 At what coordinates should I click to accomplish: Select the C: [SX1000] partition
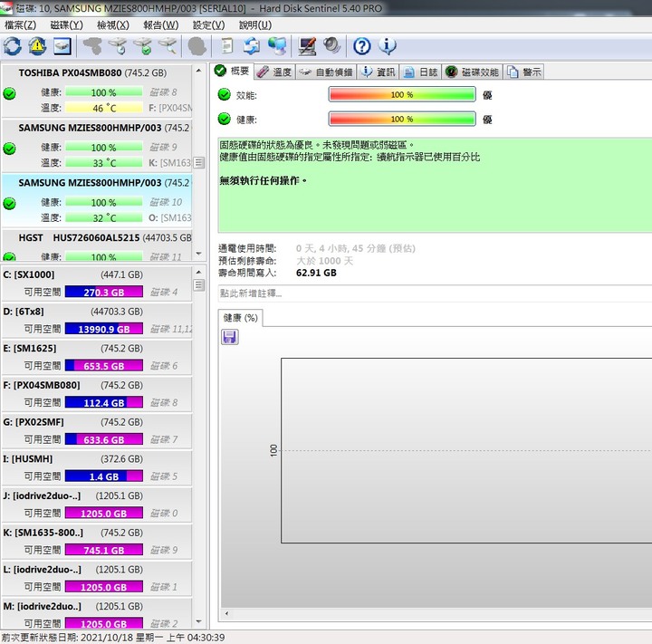point(97,284)
